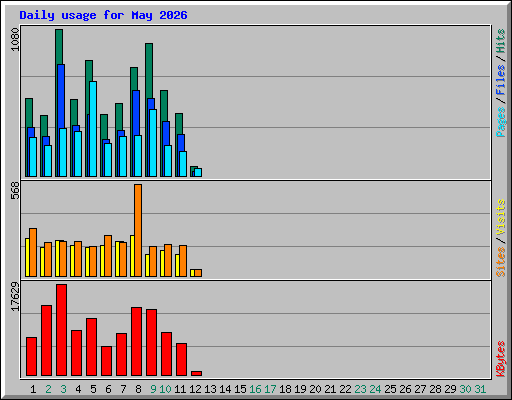Click the 17629 axis value label
The width and height of the screenshot is (512, 400).
(15, 296)
